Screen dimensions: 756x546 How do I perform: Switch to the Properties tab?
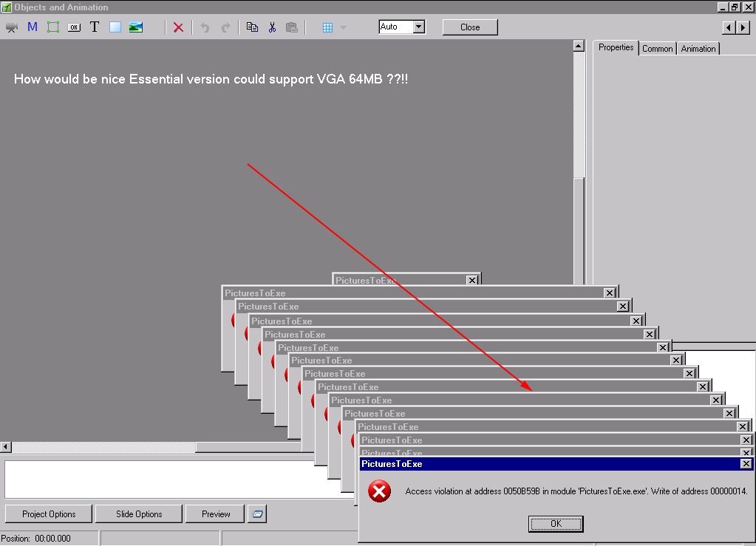click(616, 47)
